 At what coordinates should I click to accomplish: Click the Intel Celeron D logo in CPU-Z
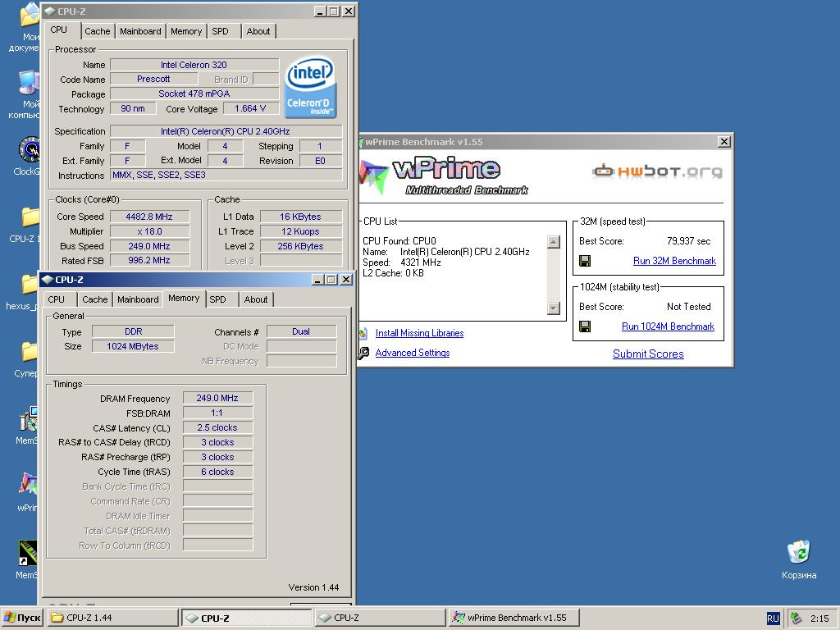click(x=310, y=87)
